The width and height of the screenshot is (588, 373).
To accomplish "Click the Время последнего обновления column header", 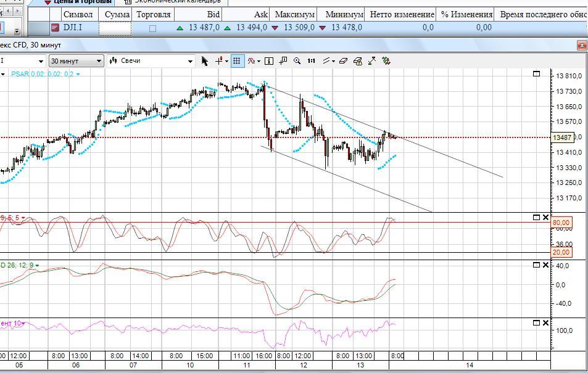I will tap(541, 15).
